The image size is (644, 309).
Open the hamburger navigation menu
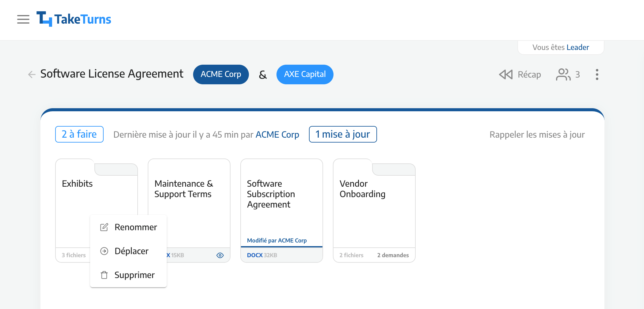tap(23, 19)
